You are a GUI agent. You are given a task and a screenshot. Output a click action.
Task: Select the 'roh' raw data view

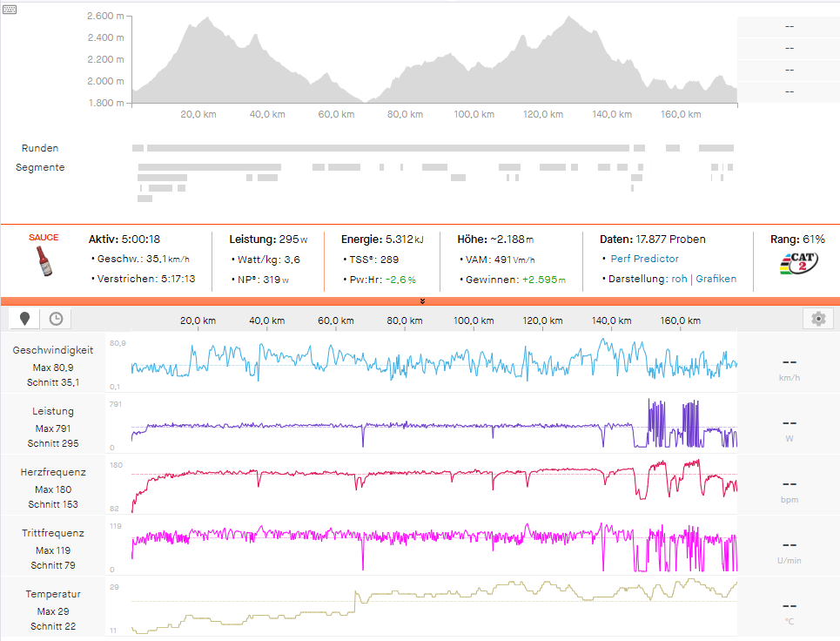pos(679,279)
